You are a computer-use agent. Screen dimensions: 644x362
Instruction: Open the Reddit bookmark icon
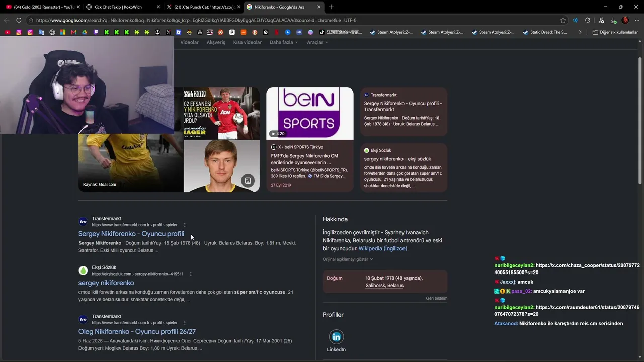[x=220, y=32]
